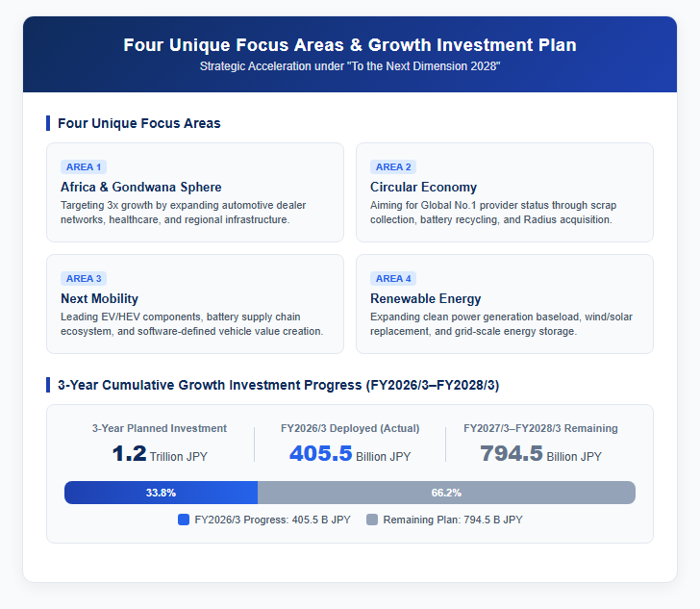Open the "Africa & Gondwana Sphere" card title
This screenshot has height=609, width=700.
(x=141, y=187)
